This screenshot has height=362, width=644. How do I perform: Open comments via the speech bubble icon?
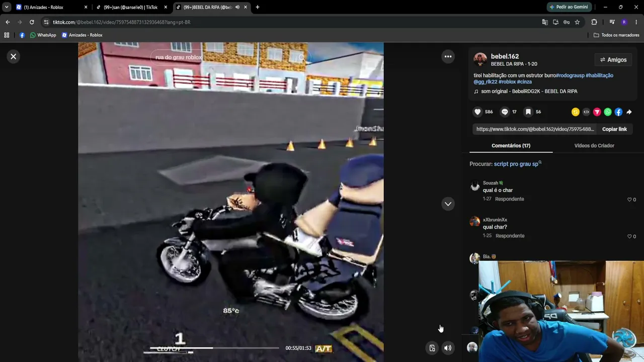click(x=505, y=112)
